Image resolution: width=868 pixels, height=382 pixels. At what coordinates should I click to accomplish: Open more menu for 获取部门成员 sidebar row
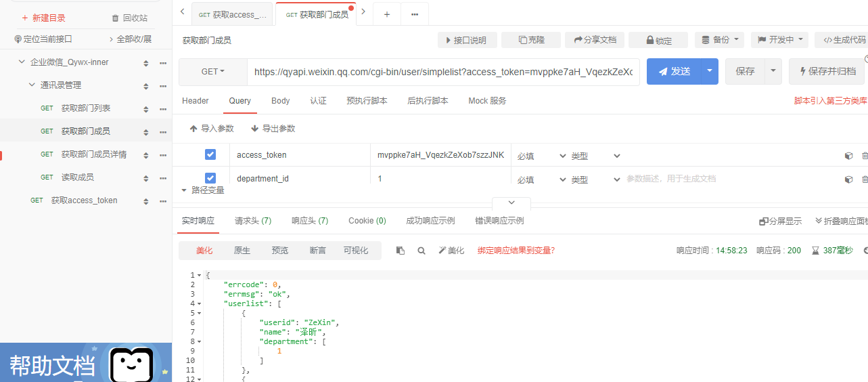point(163,131)
